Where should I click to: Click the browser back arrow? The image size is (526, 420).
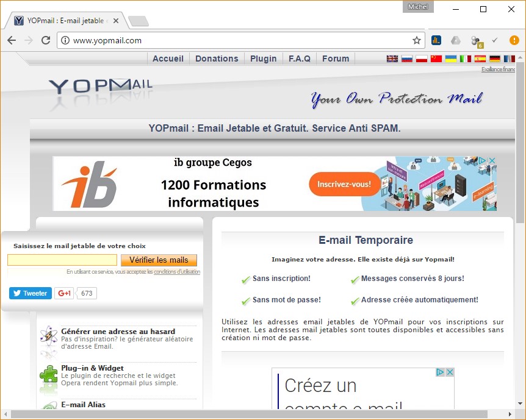pyautogui.click(x=12, y=41)
